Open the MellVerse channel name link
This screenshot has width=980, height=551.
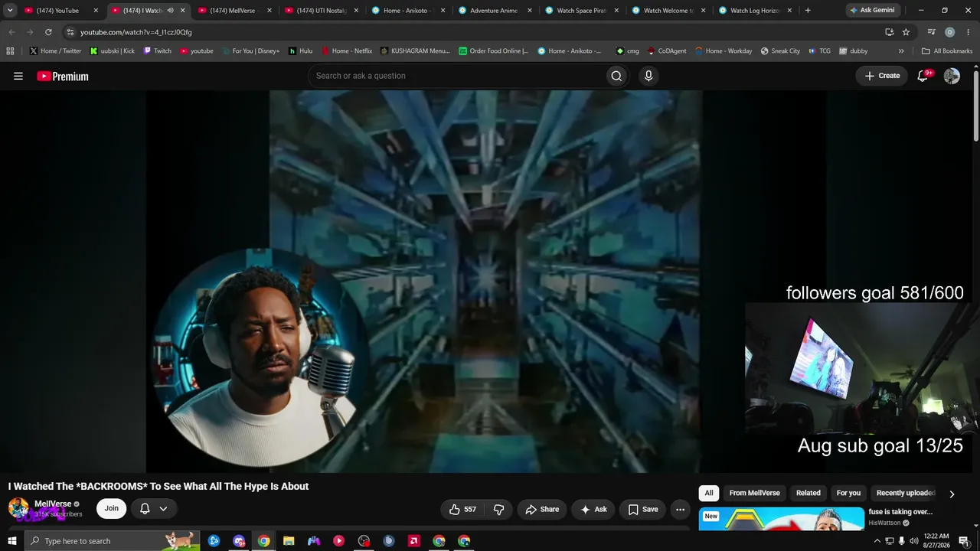pyautogui.click(x=53, y=504)
